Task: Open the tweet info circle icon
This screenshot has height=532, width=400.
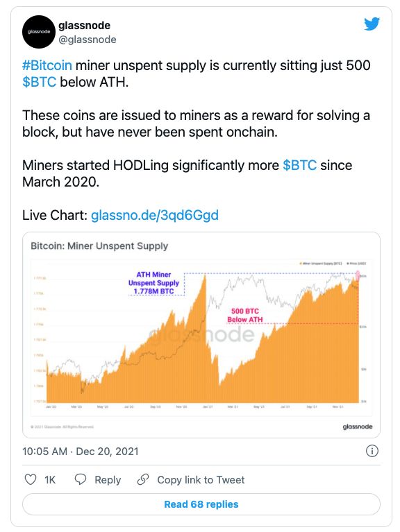Action: coord(372,451)
